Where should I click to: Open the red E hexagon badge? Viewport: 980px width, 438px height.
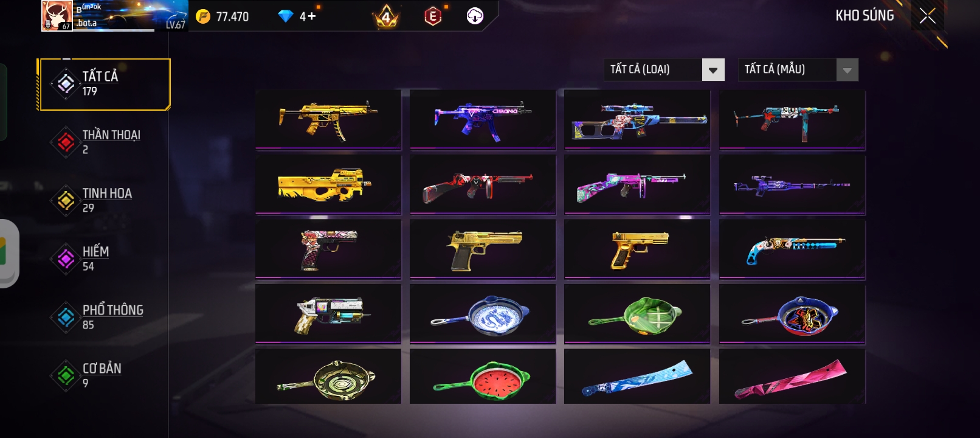pos(432,16)
